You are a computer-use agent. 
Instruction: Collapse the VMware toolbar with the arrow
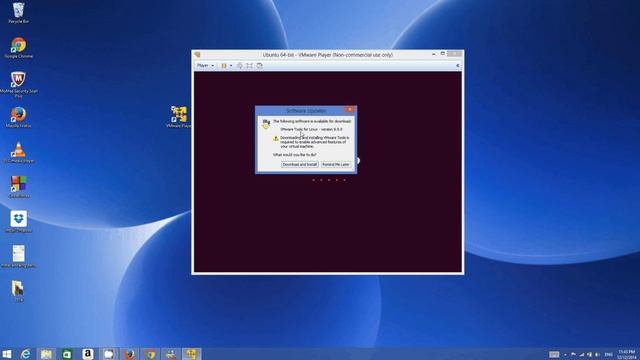point(458,66)
